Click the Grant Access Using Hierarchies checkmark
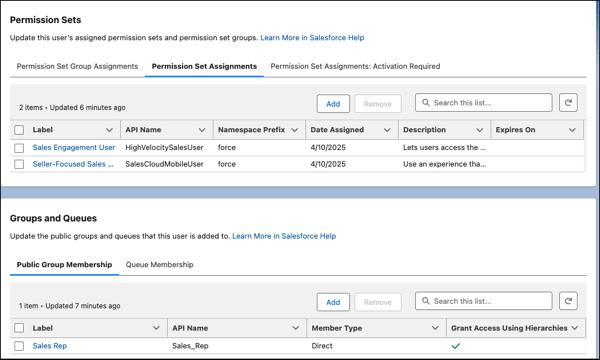 click(x=455, y=346)
